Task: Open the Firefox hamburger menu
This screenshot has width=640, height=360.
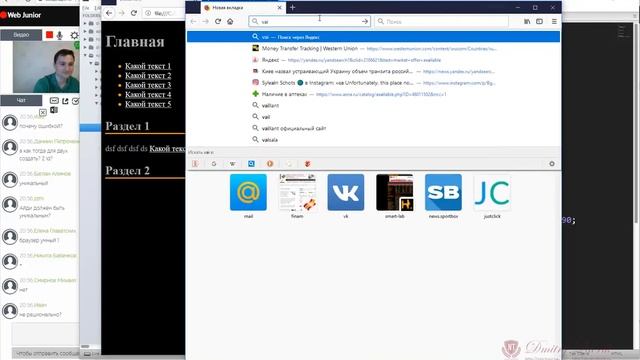Action: (554, 21)
